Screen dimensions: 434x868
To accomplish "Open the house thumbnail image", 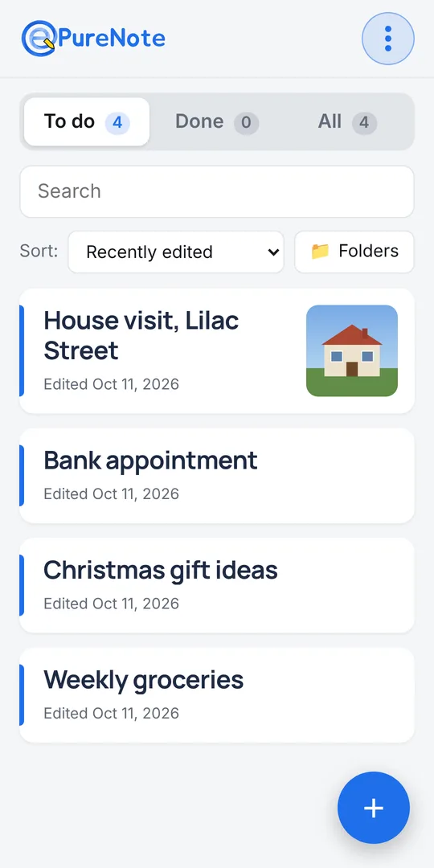I will [352, 350].
